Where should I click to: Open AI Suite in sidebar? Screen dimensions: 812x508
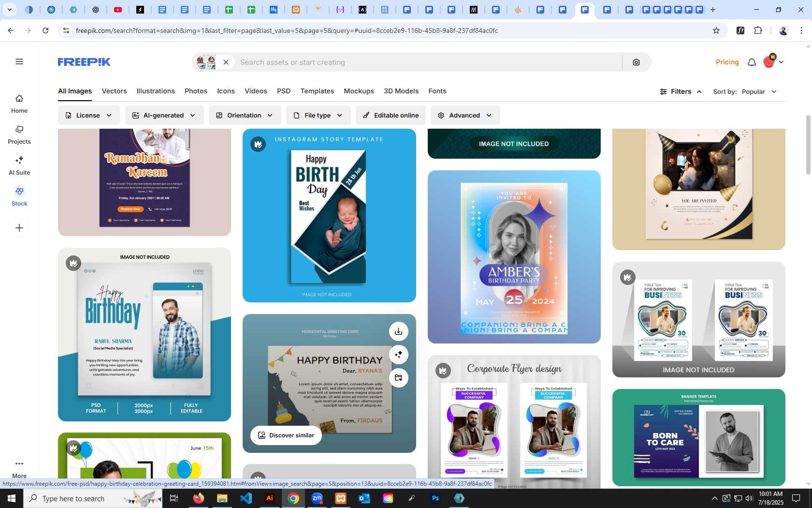(x=19, y=166)
